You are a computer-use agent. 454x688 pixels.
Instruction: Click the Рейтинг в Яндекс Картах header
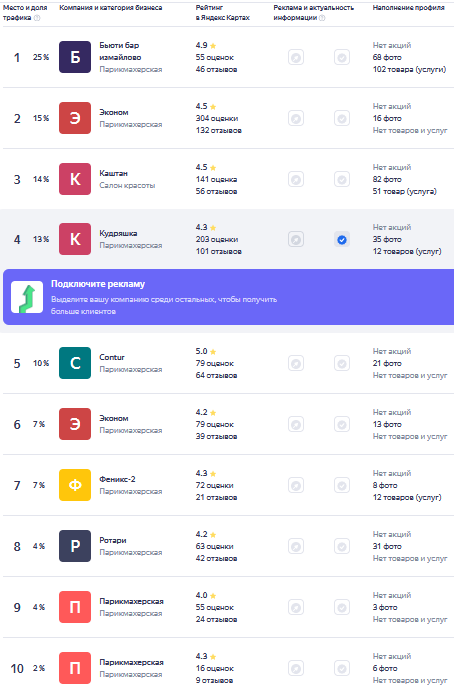[222, 13]
